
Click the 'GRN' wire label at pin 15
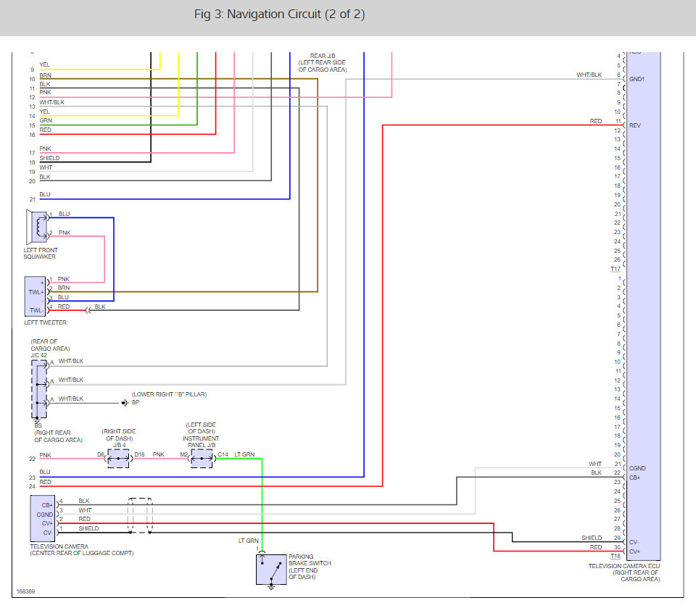tap(46, 120)
